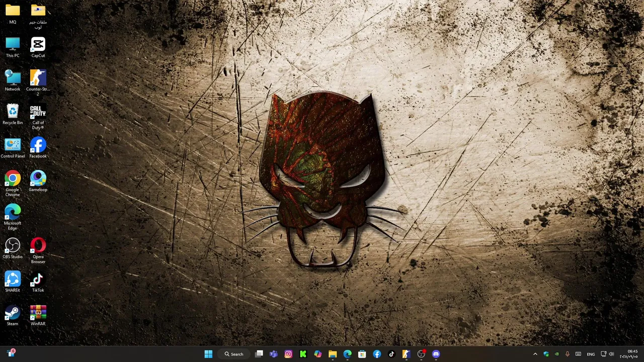Select the SHAREit desktop shortcut
The width and height of the screenshot is (644, 362).
point(13,282)
